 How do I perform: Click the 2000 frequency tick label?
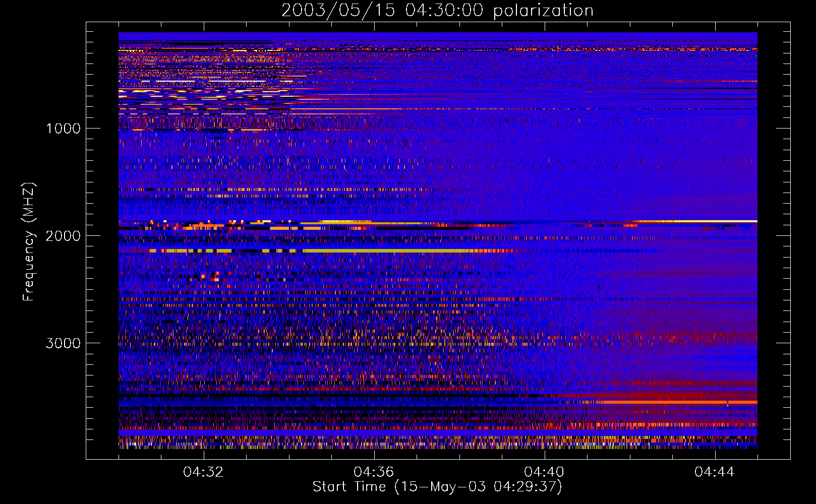pyautogui.click(x=63, y=236)
